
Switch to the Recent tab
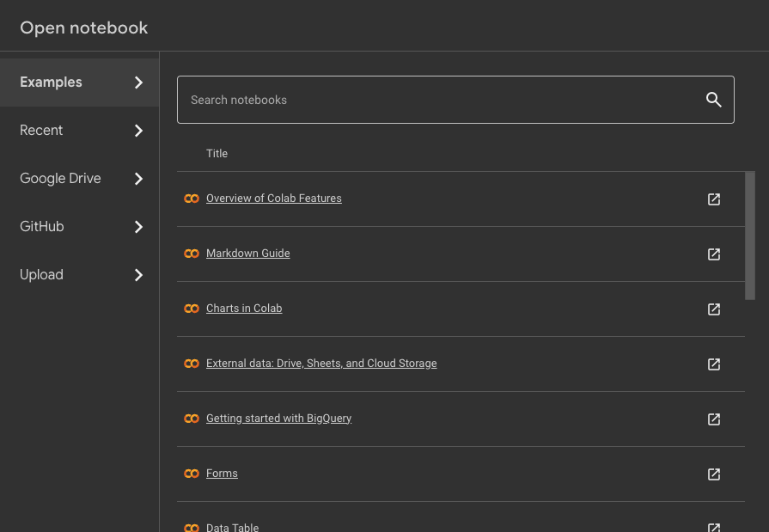coord(79,131)
